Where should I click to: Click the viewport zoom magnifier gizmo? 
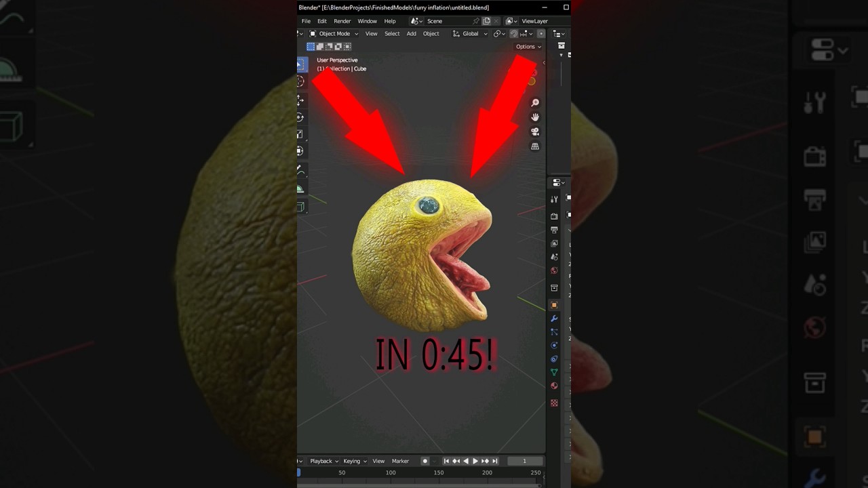click(x=535, y=102)
